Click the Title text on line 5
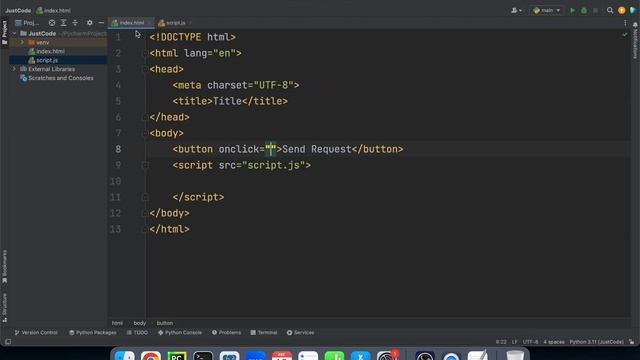The width and height of the screenshot is (640, 360). [x=227, y=101]
